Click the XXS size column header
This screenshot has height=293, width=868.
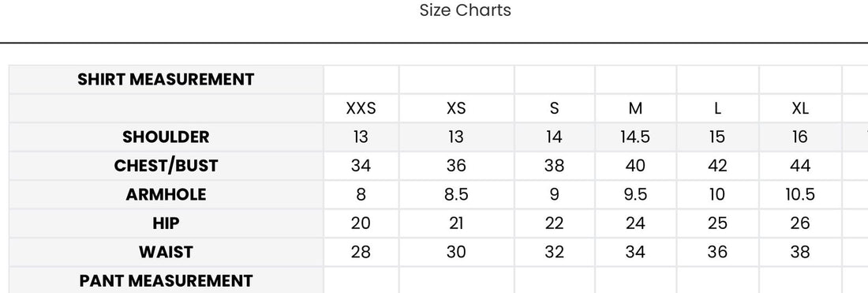click(x=361, y=108)
